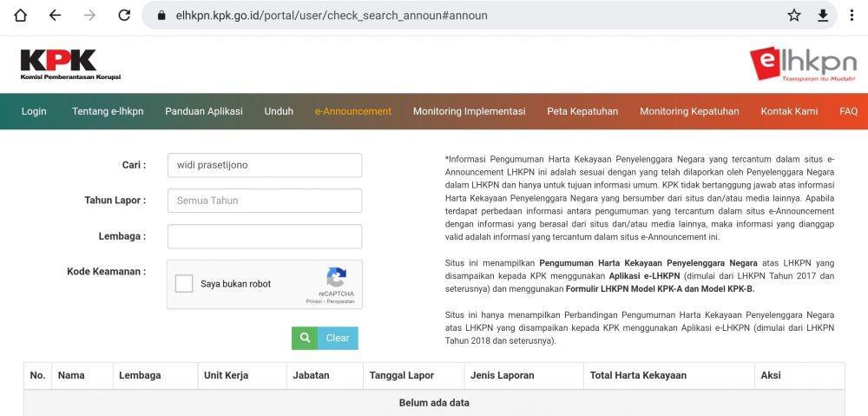Open the Tahun Lapor 'Semua Tahun' dropdown
The height and width of the screenshot is (416, 868).
265,201
